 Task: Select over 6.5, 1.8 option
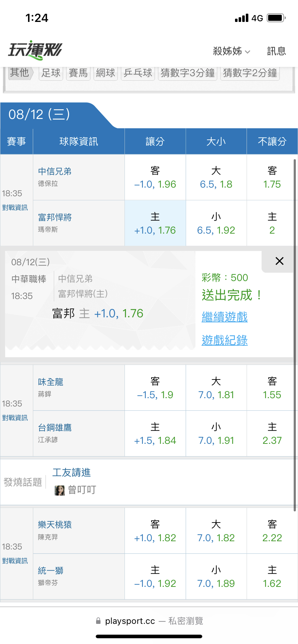pyautogui.click(x=216, y=177)
